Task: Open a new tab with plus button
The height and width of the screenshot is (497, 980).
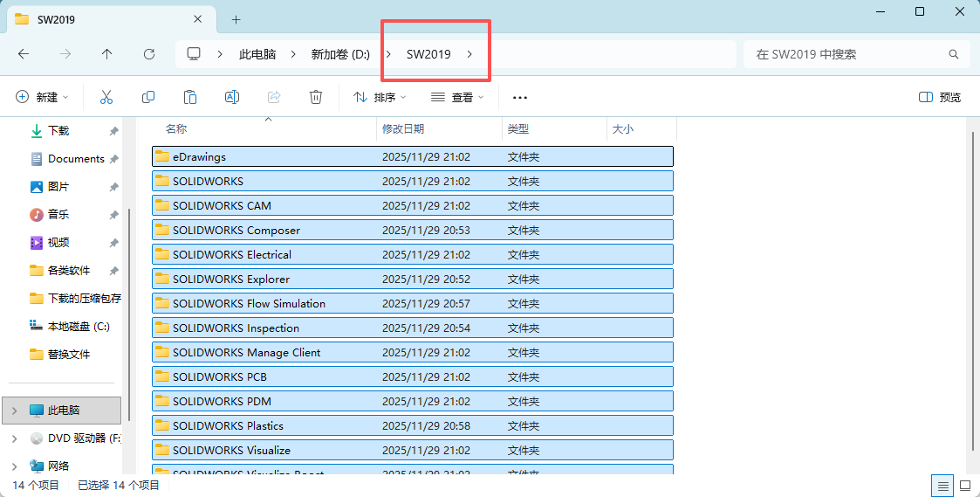Action: [236, 19]
